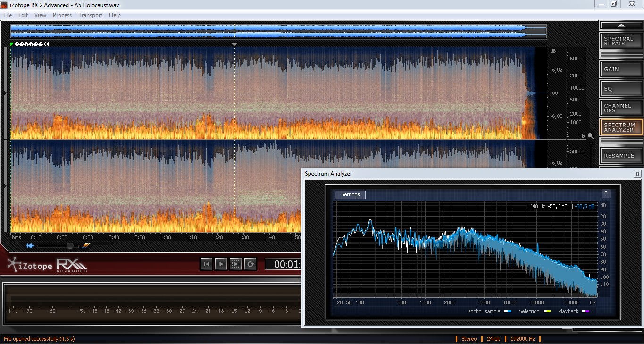Click the timecode display field

283,264
